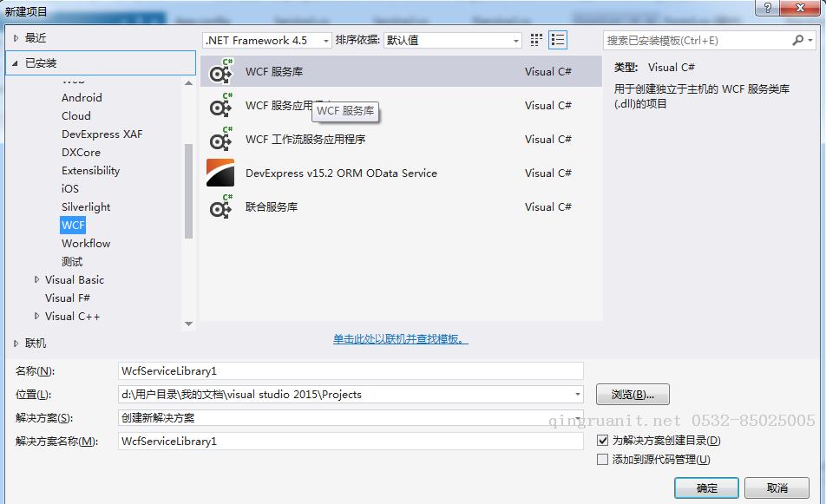Screen dimensions: 826x504
Task: Select Android in the template tree
Action: [82, 97]
